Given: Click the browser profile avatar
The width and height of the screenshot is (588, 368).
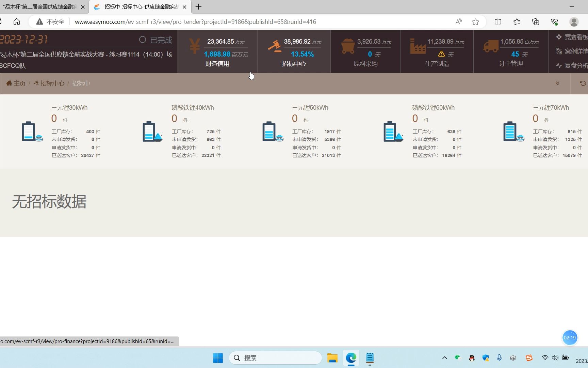Looking at the screenshot, I should pyautogui.click(x=574, y=22).
